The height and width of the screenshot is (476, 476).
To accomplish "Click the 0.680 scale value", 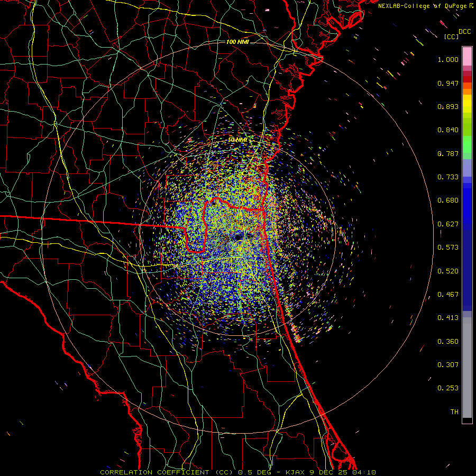I will pyautogui.click(x=448, y=200).
